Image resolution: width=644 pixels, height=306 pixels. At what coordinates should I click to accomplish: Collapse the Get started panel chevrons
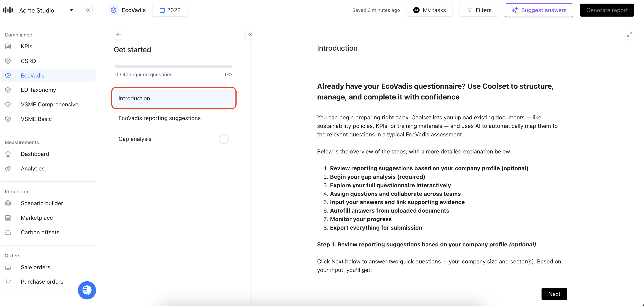[250, 34]
